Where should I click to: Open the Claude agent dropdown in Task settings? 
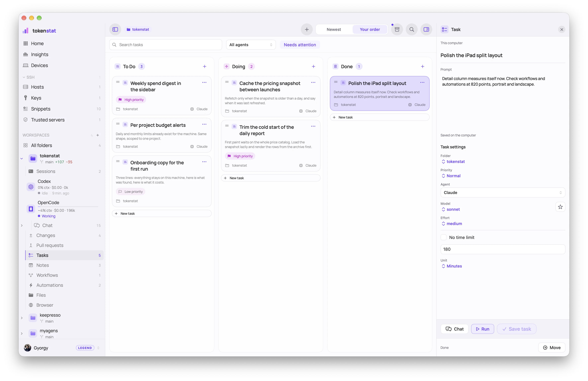point(503,193)
